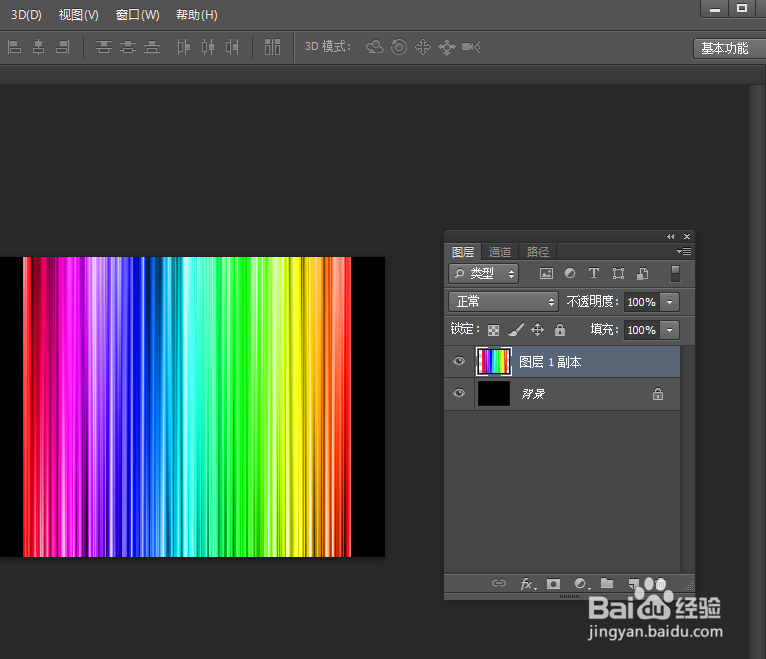Add a layer mask icon
The height and width of the screenshot is (659, 766).
click(x=553, y=584)
